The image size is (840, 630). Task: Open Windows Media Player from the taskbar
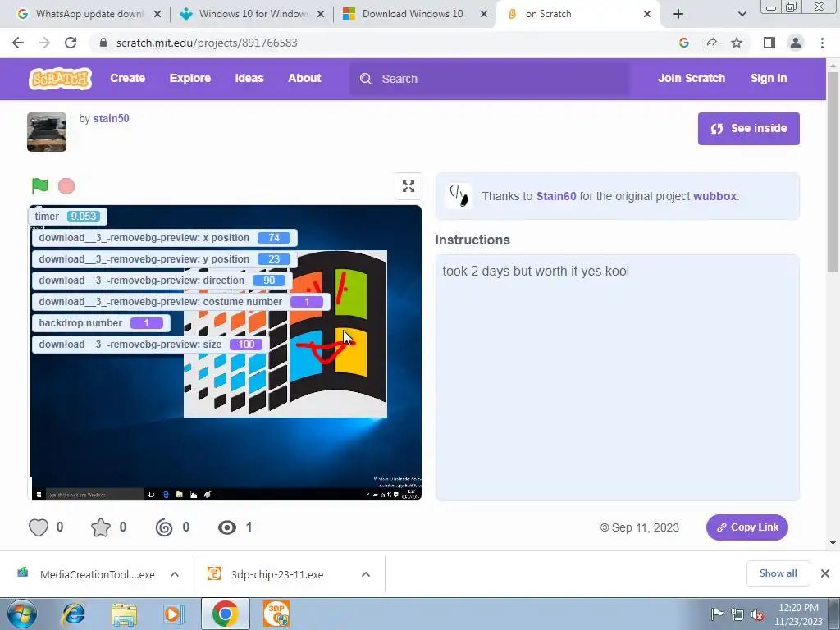tap(173, 614)
